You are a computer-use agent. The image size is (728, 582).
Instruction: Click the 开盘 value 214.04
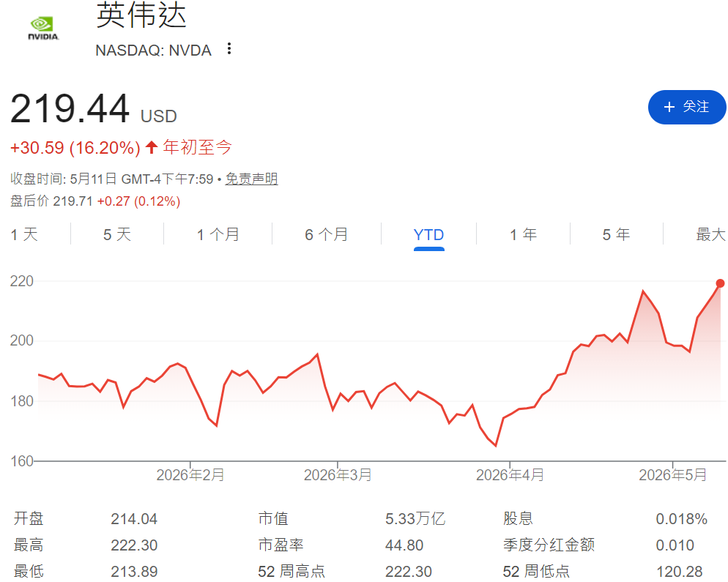click(x=134, y=518)
